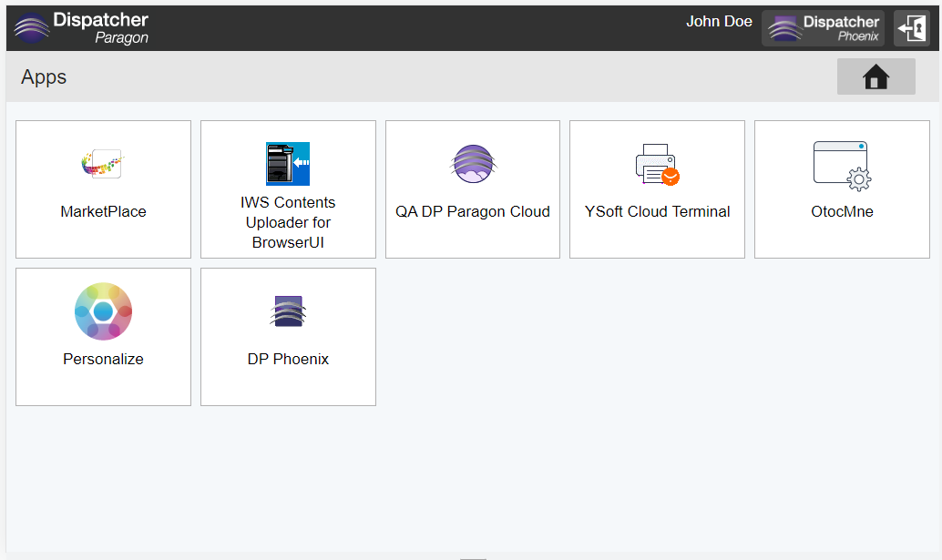The width and height of the screenshot is (942, 560).
Task: Click the YSoft Cloud Terminal label
Action: pyautogui.click(x=657, y=212)
